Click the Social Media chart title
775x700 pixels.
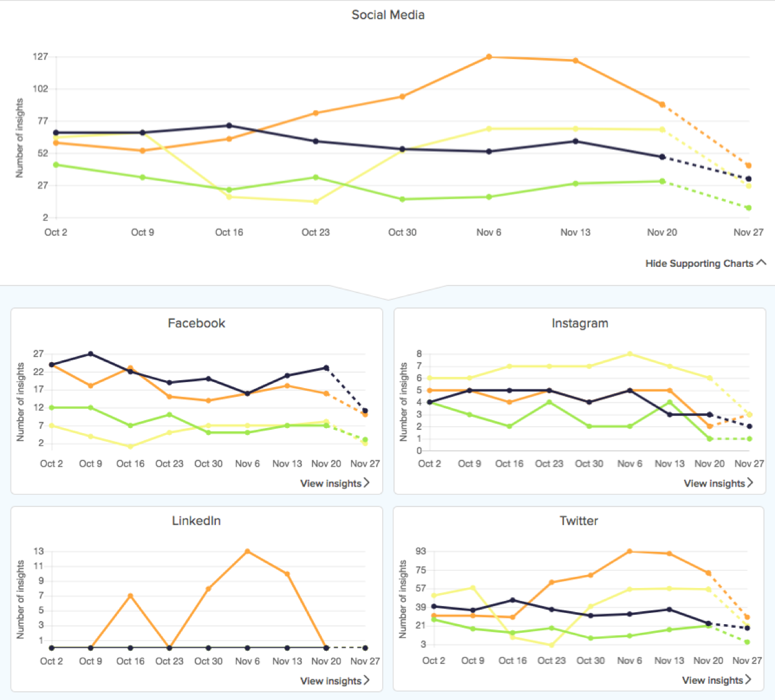click(388, 15)
